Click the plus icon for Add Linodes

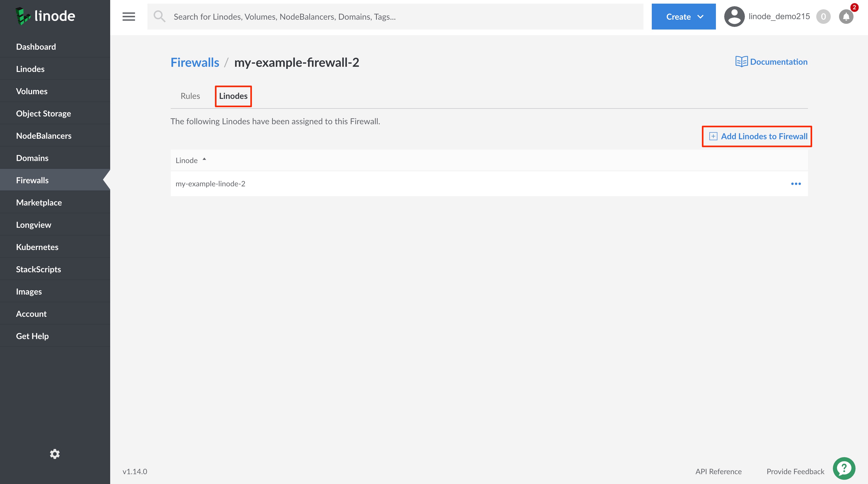pyautogui.click(x=713, y=136)
